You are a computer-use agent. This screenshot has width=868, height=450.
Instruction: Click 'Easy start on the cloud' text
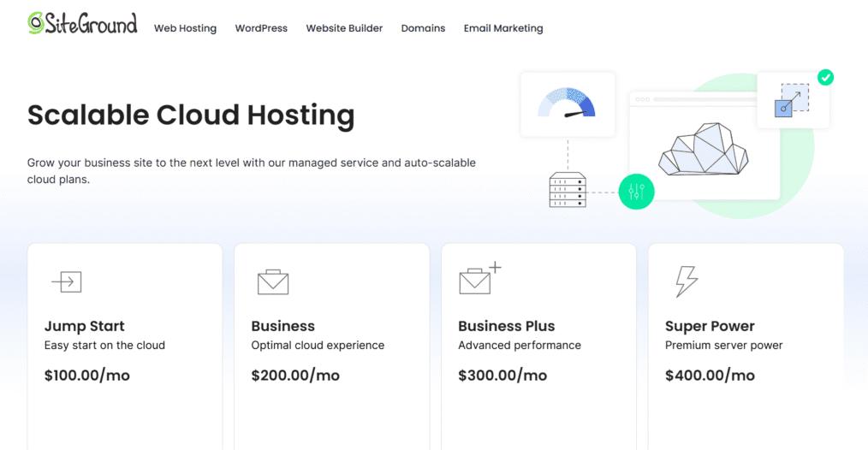tap(104, 346)
